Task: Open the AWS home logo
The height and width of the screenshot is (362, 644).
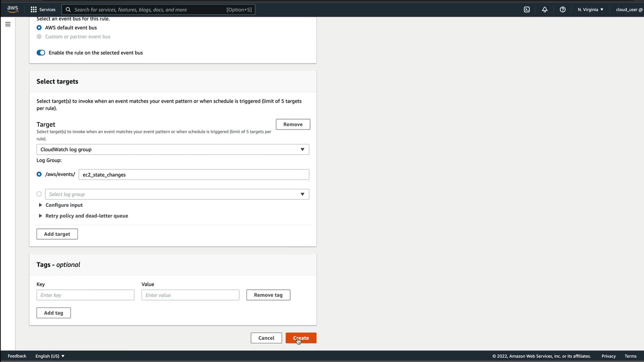Action: [x=13, y=9]
